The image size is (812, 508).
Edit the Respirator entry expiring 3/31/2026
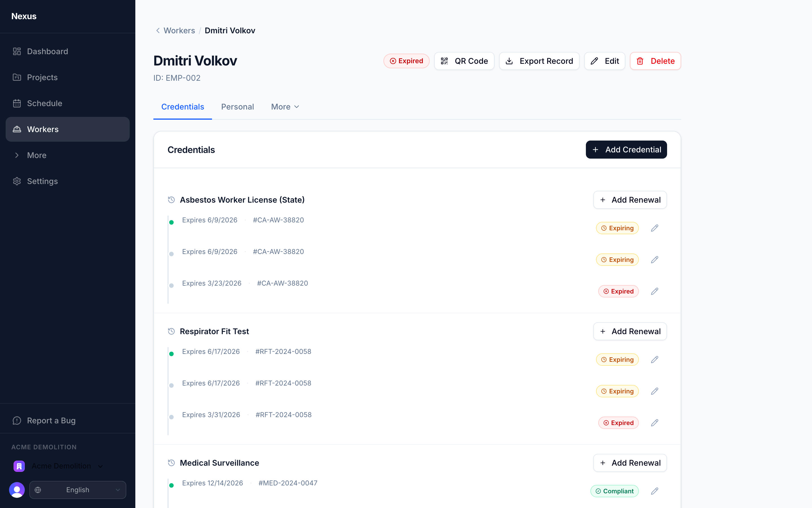coord(654,423)
